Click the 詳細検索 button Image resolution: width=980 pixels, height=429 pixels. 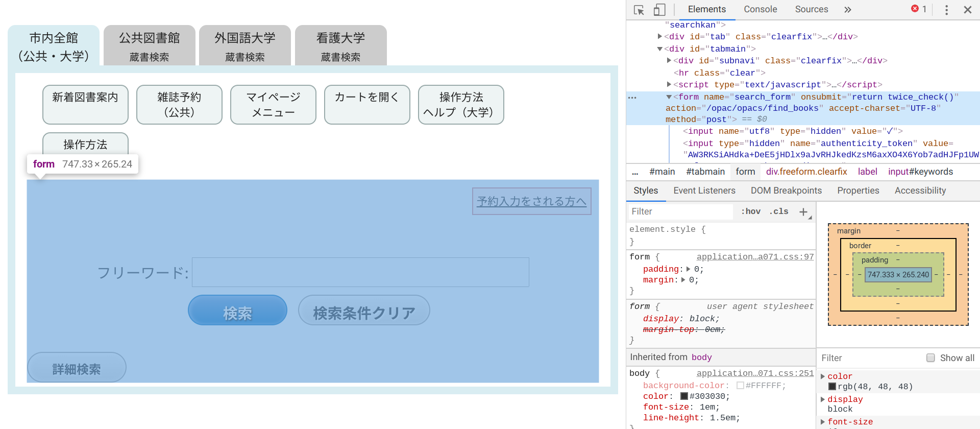[x=77, y=367]
